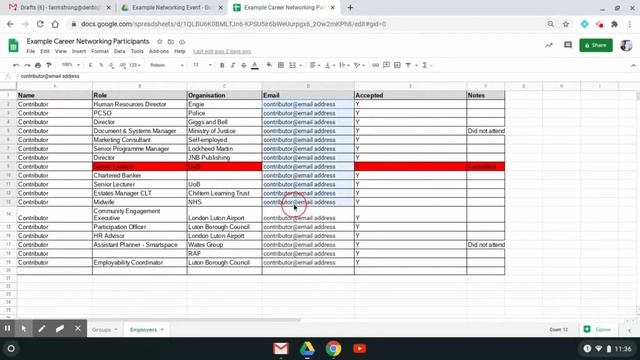640x360 pixels.
Task: Click the formula bar content
Action: tap(50, 76)
